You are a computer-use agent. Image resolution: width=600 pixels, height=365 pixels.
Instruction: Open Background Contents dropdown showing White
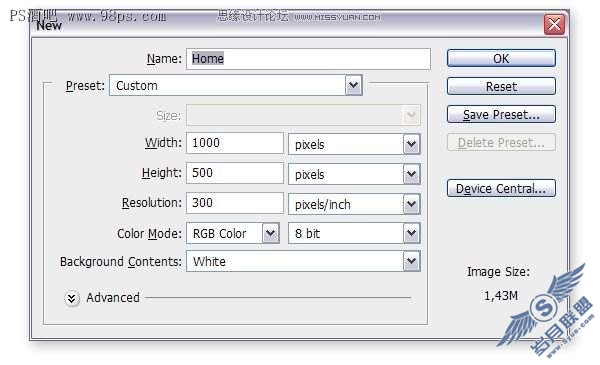303,261
